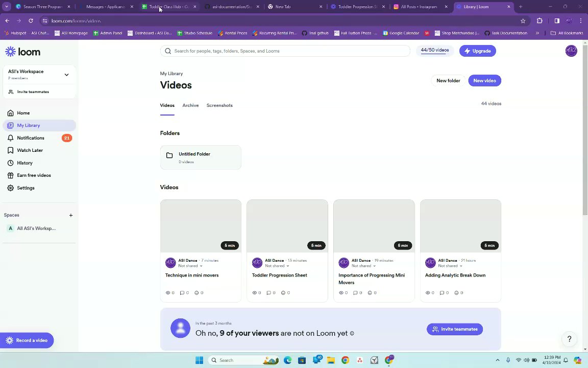
Task: Open Technique in mini movers thumbnail
Action: (201, 226)
